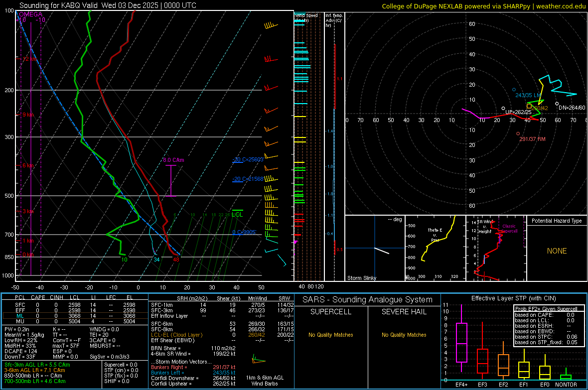Click the Bunkers Right storm motion
The image size is (588, 390).
coord(193,367)
